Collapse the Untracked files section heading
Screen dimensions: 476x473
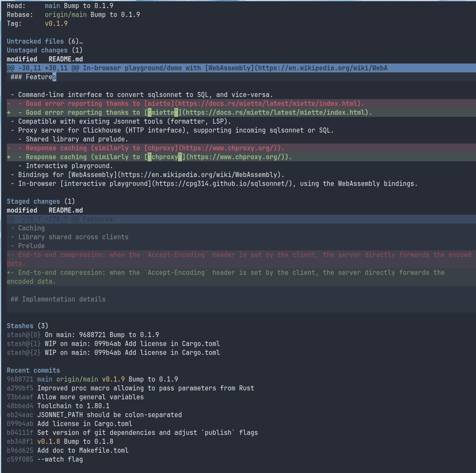click(44, 41)
